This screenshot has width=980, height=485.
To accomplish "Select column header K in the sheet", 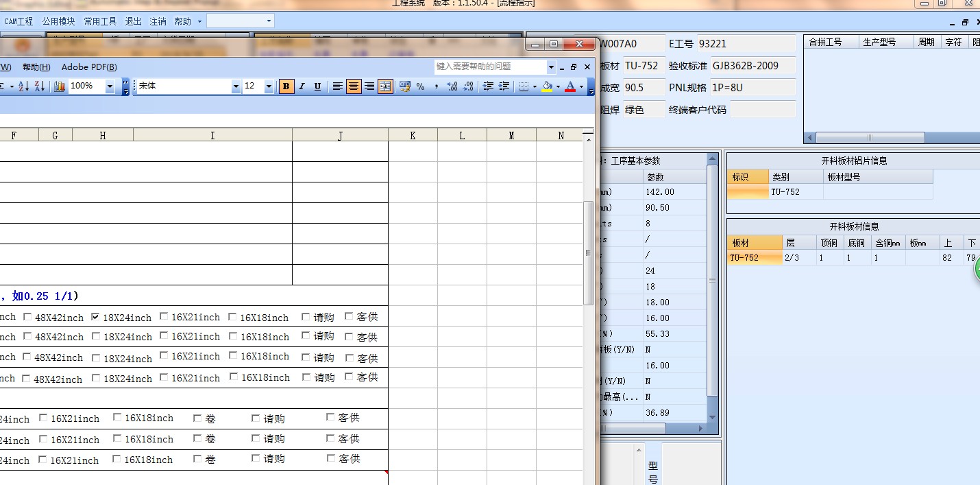I will click(413, 135).
